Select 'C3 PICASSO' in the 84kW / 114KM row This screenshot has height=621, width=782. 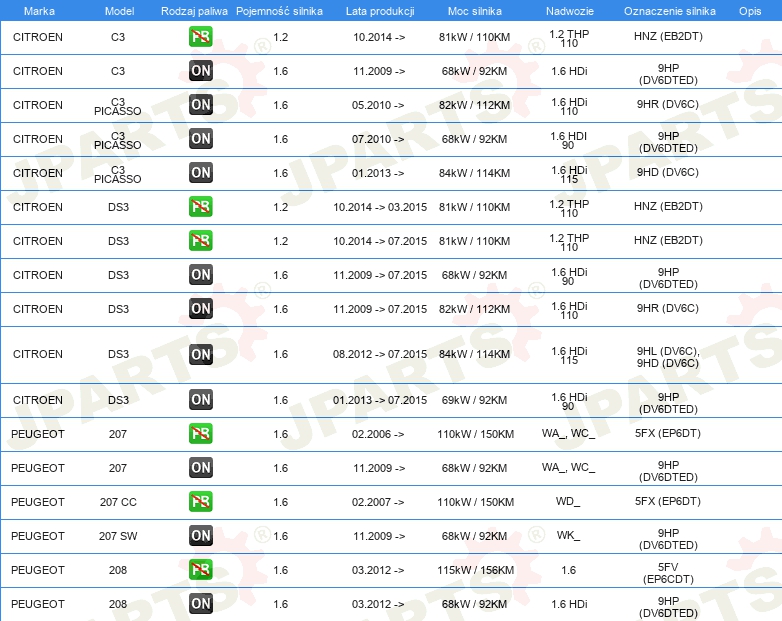pyautogui.click(x=118, y=174)
